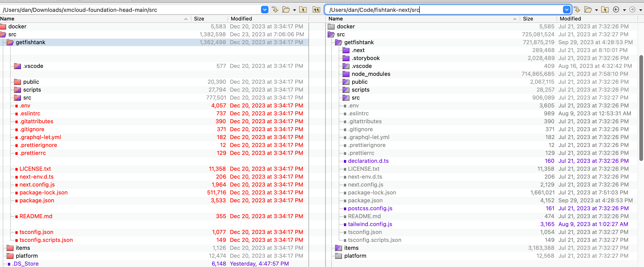This screenshot has width=644, height=267.
Task: Sort left pane by Name column header
Action: pyautogui.click(x=95, y=19)
